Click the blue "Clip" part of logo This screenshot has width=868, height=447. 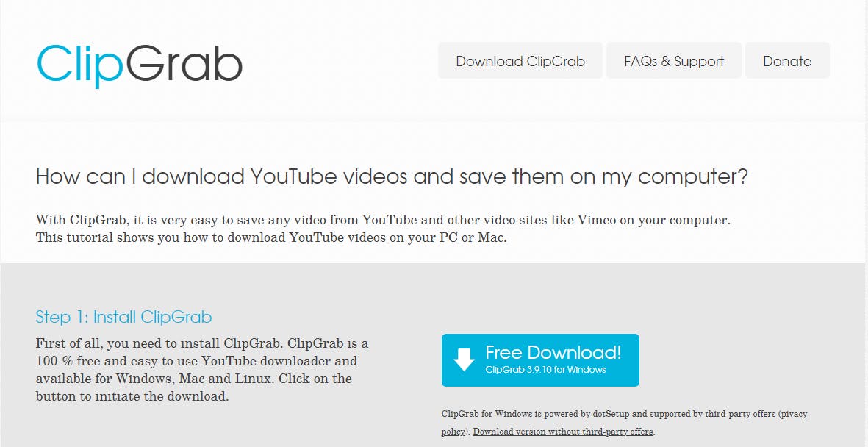coord(79,64)
